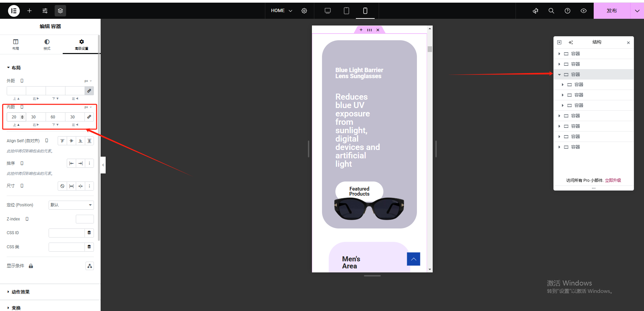
Task: Open the 样式 style tab
Action: (x=47, y=44)
